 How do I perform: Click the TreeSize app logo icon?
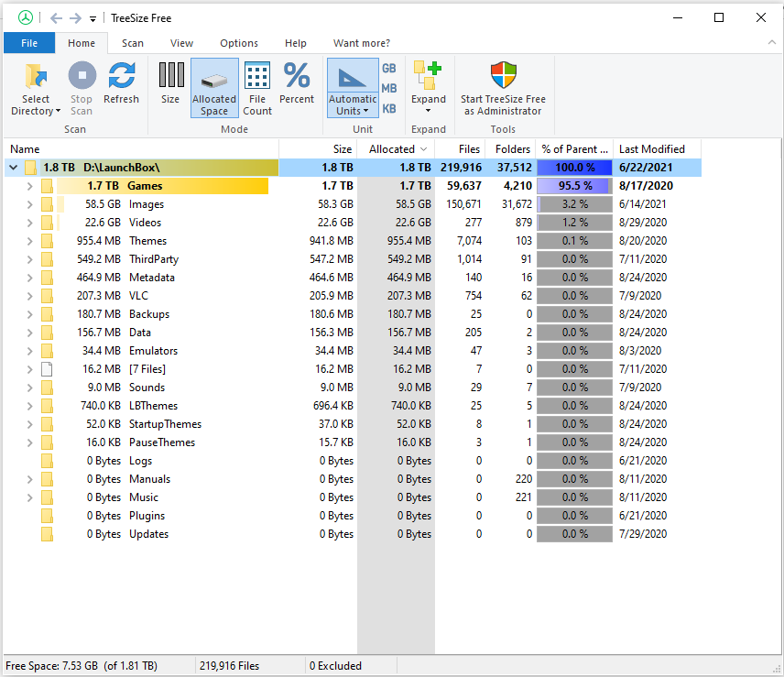pos(26,18)
